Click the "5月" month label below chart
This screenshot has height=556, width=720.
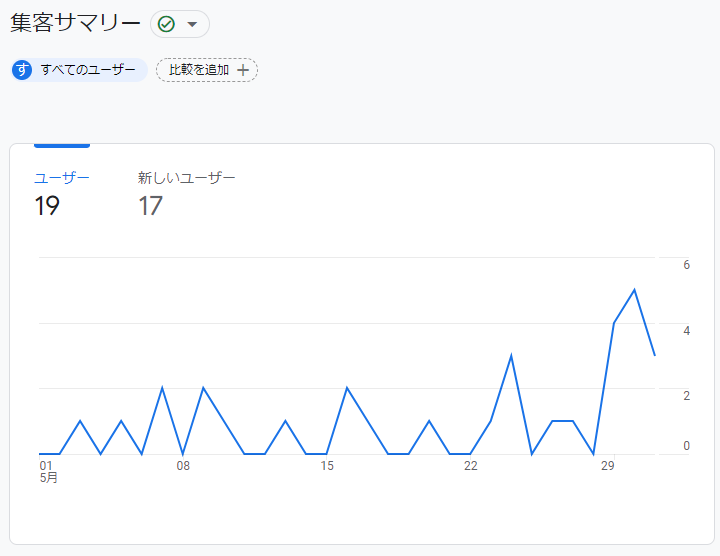(x=49, y=479)
